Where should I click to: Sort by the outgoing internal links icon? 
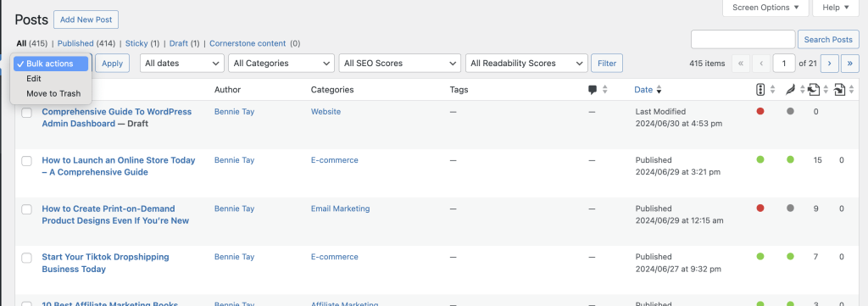click(x=813, y=90)
